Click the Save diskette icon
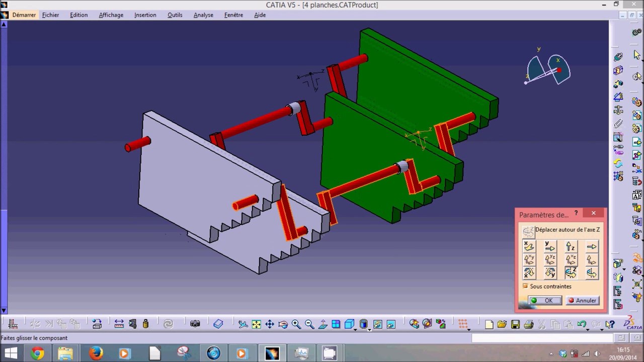The height and width of the screenshot is (362, 644). tap(515, 324)
